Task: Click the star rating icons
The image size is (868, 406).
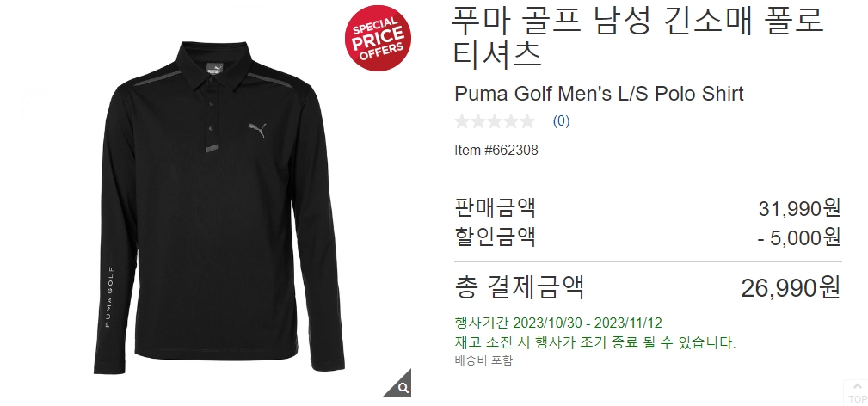Action: [495, 120]
